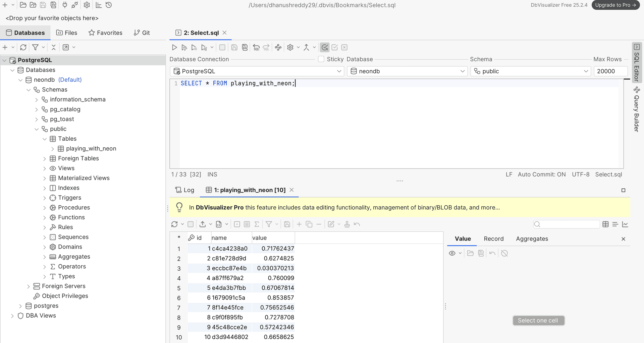This screenshot has height=343, width=644.
Task: Toggle Auto Commit in the status bar
Action: point(542,174)
